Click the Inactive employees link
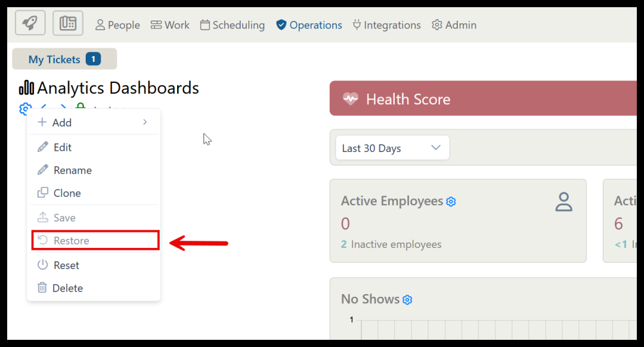 396,245
